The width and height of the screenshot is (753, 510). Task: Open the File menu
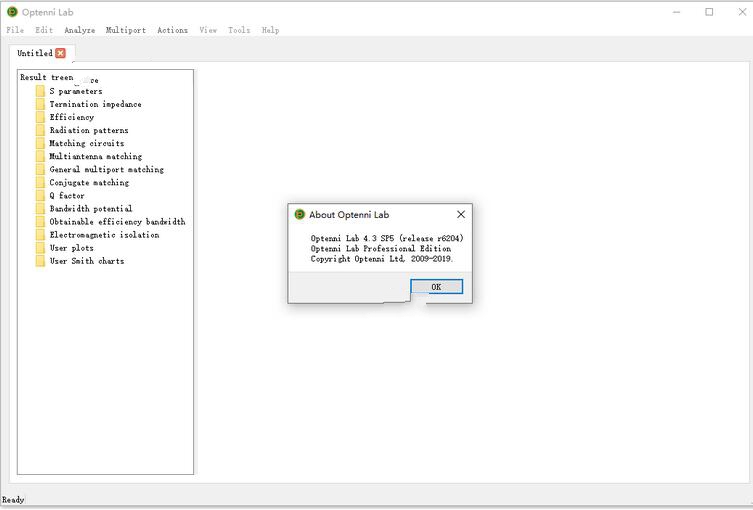15,30
